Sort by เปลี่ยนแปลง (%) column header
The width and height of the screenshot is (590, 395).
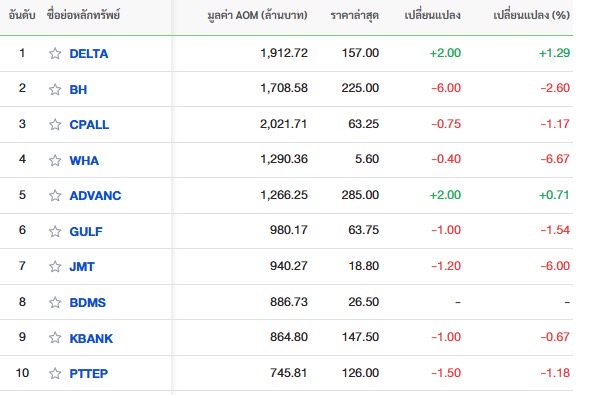point(531,15)
